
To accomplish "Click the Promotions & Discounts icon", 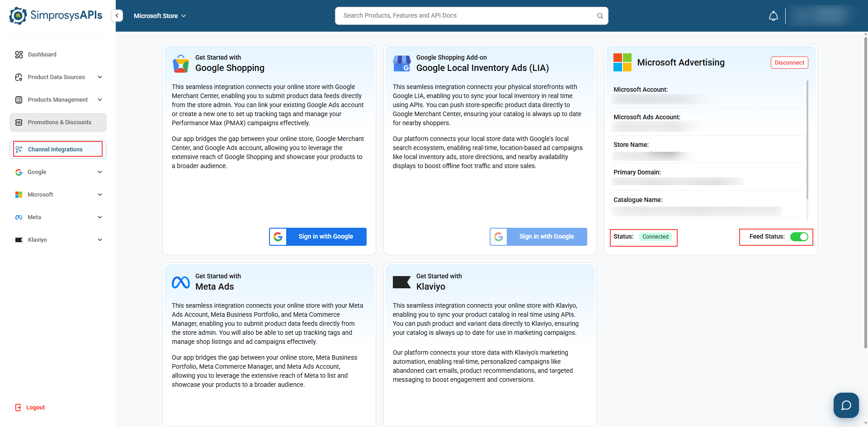I will [x=19, y=122].
